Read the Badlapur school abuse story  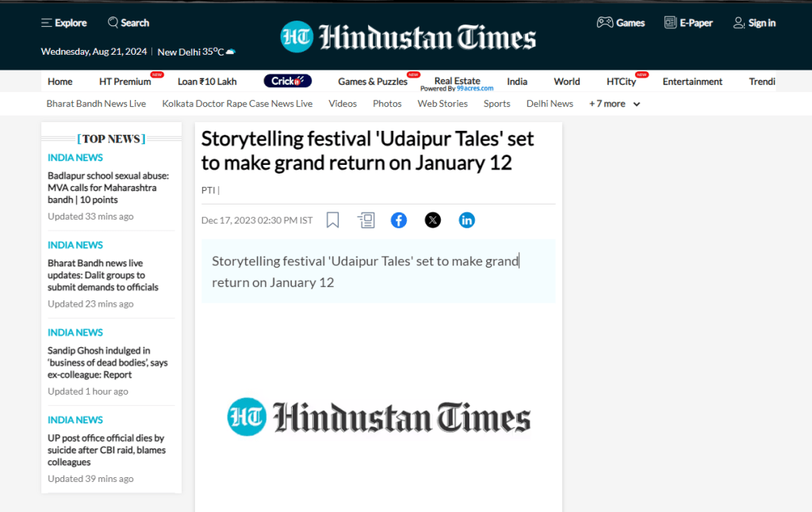[108, 188]
